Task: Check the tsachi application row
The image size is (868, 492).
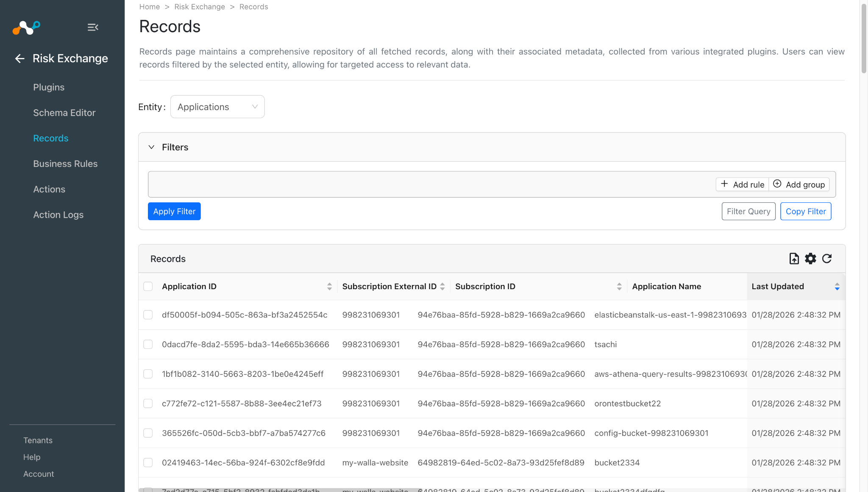Action: tap(148, 345)
